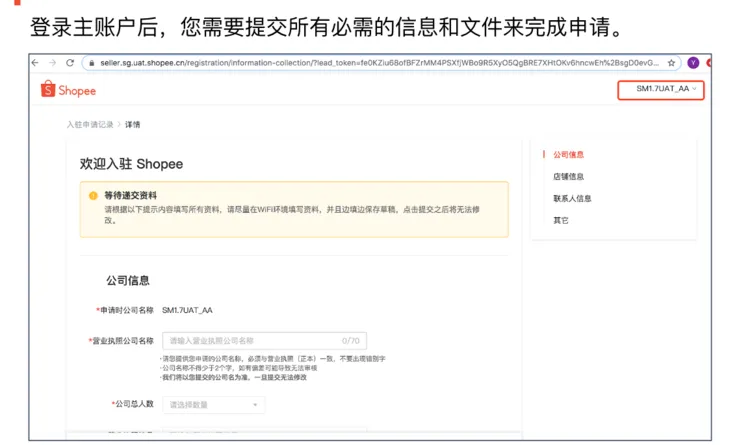
Task: Click the 入驻申请记录 breadcrumb link
Action: (x=90, y=124)
